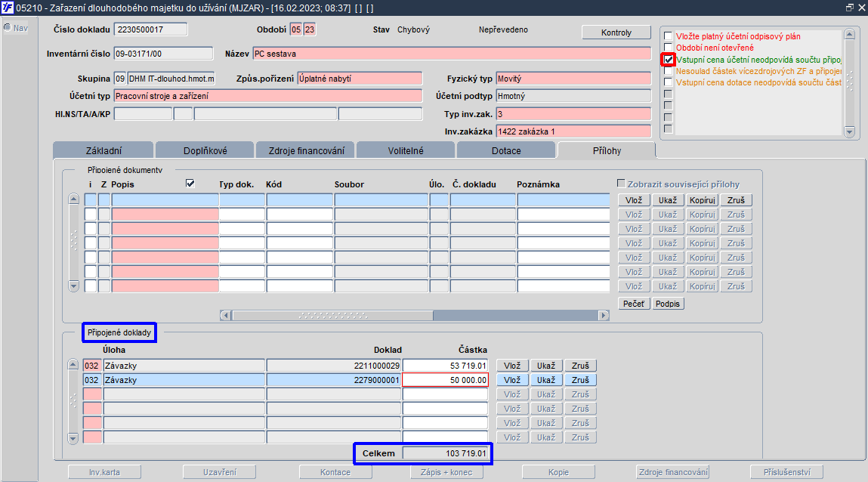Image resolution: width=868 pixels, height=482 pixels.
Task: Click down arrow of the error messages list
Action: point(850,131)
